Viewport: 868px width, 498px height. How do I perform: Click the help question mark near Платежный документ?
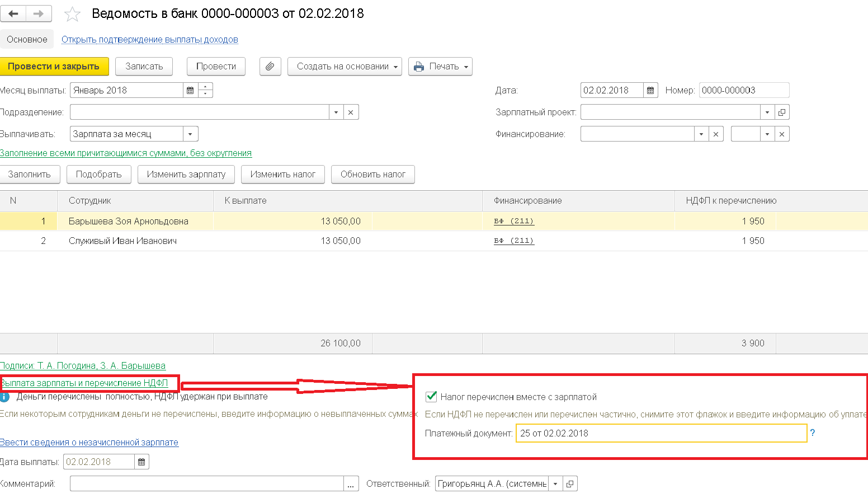(x=813, y=433)
